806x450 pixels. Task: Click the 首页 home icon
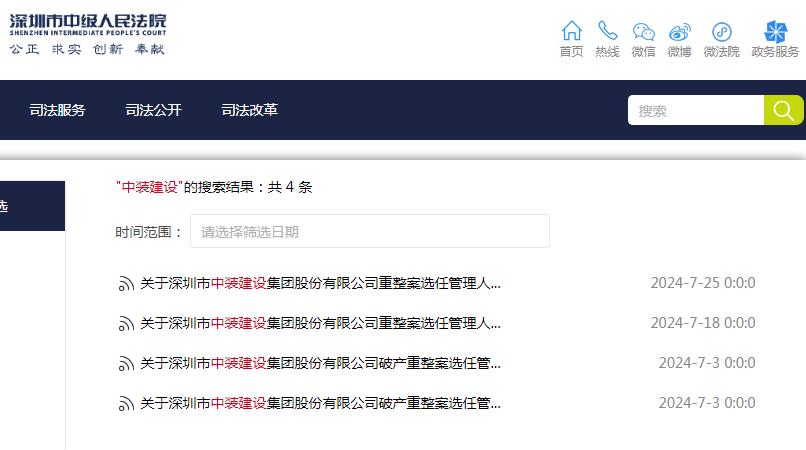571,31
